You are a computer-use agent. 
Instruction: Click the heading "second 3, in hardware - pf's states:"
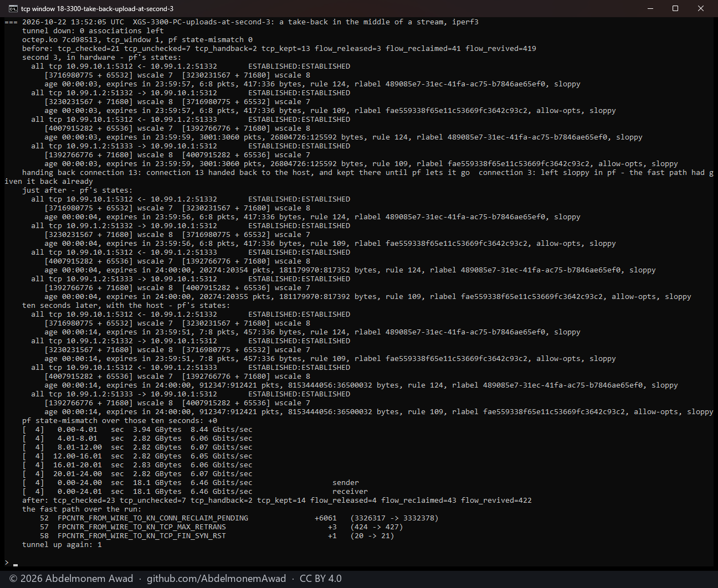click(x=102, y=58)
